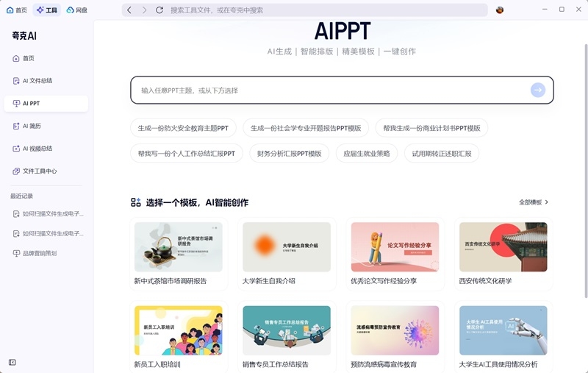Open the 网盘 tab

click(77, 10)
